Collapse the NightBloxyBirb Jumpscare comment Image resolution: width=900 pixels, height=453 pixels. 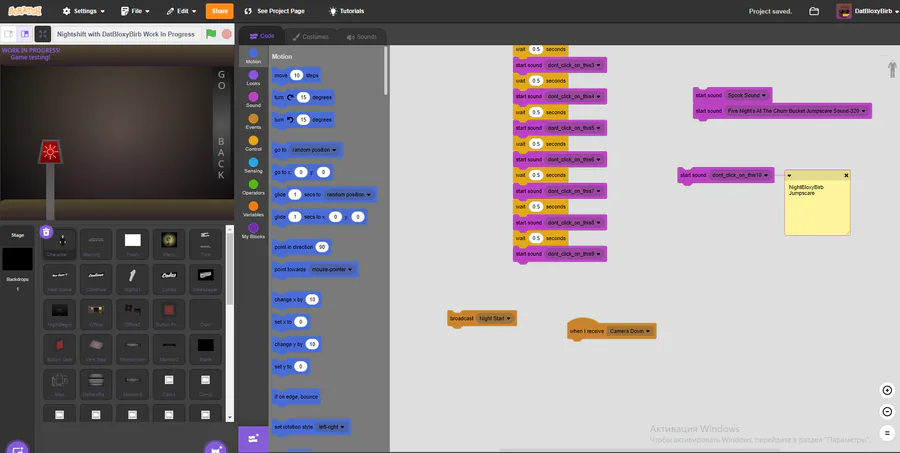coord(789,175)
